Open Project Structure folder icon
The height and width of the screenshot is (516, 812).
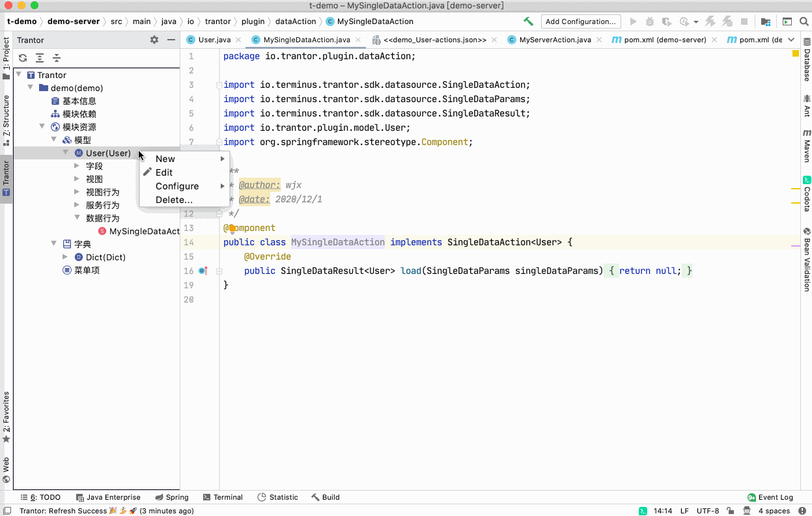click(765, 21)
